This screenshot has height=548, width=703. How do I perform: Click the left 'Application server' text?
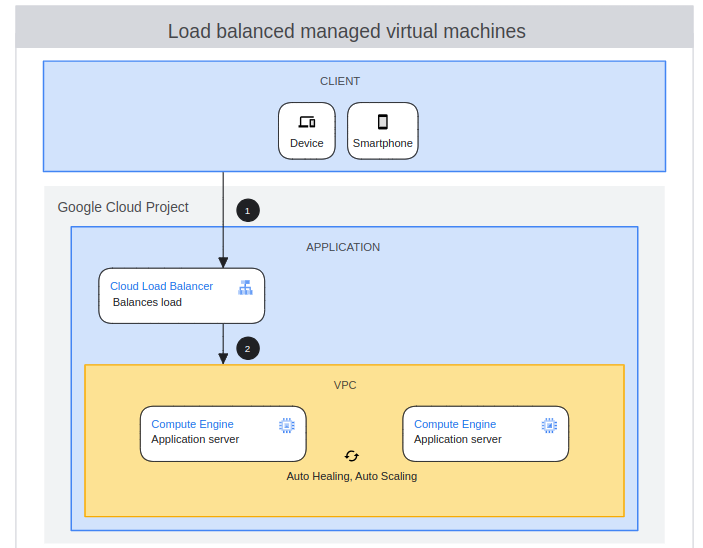pyautogui.click(x=195, y=439)
